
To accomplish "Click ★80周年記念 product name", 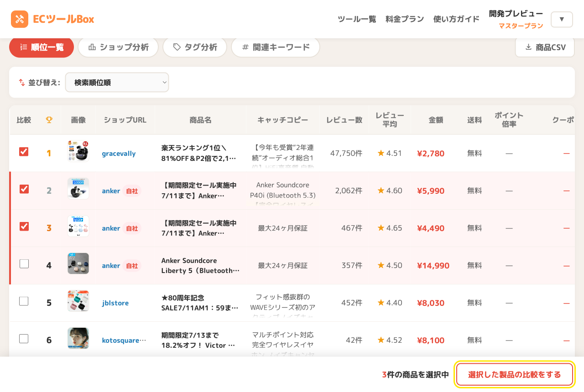I will pyautogui.click(x=200, y=303).
